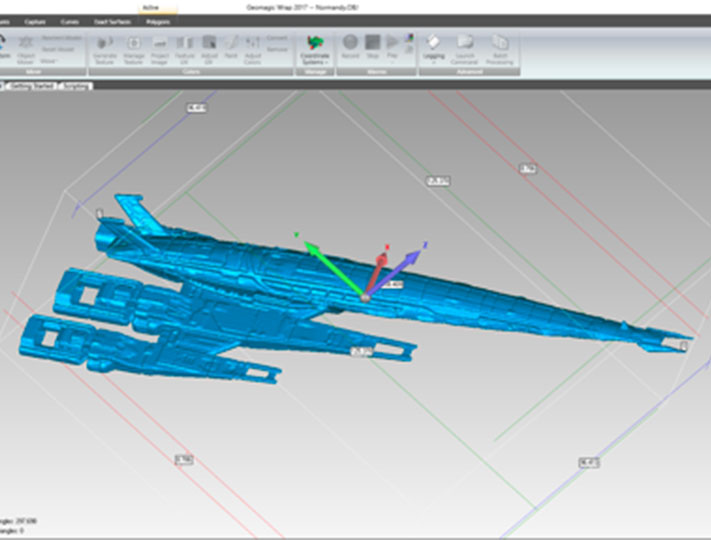
Task: Open the Logging dropdown menu
Action: click(434, 62)
